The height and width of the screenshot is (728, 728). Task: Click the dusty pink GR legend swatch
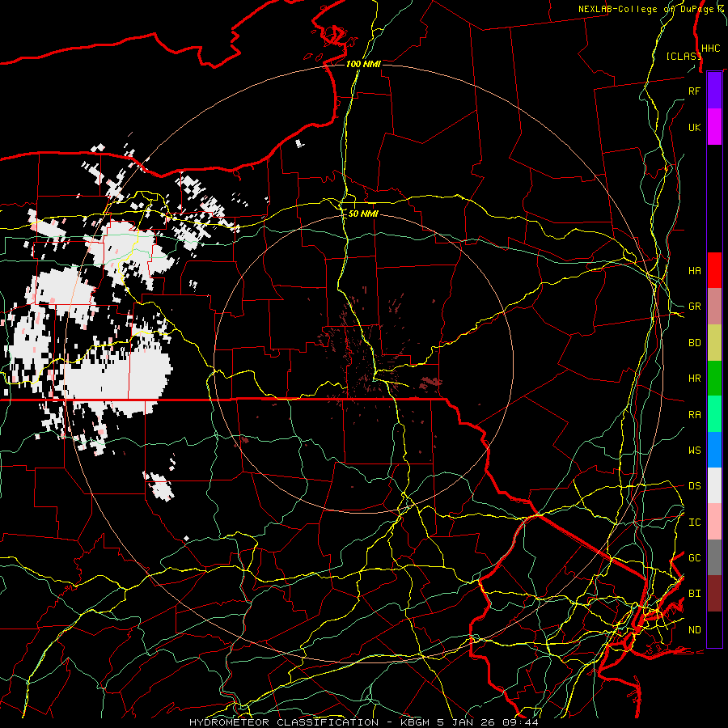(714, 307)
